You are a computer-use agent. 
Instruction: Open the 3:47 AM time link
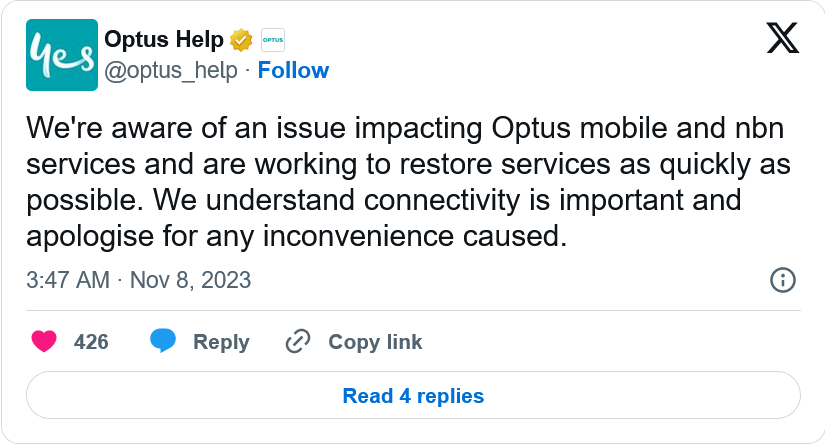coord(68,280)
